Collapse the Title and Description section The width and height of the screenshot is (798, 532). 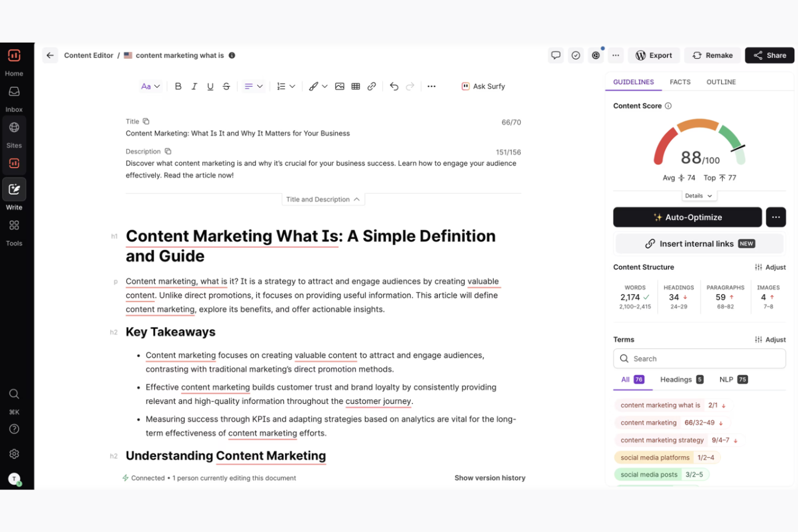pyautogui.click(x=323, y=199)
